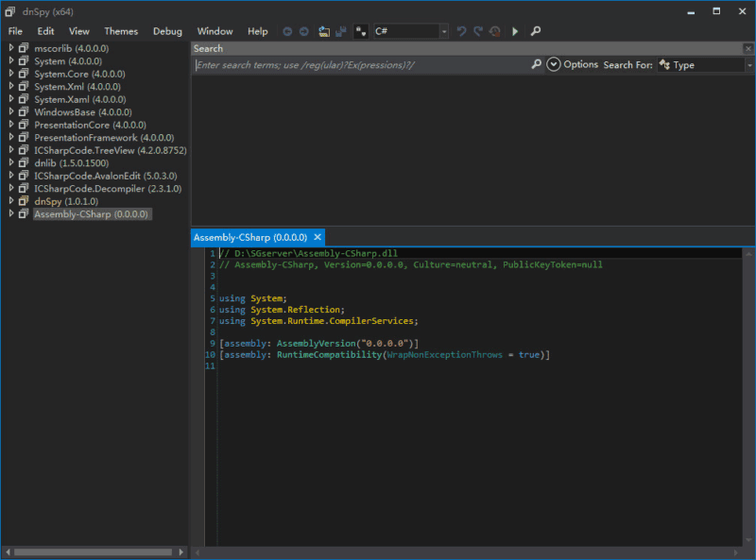Image resolution: width=756 pixels, height=560 pixels.
Task: Click RuntimeCompatibility in code line 10
Action: 329,355
